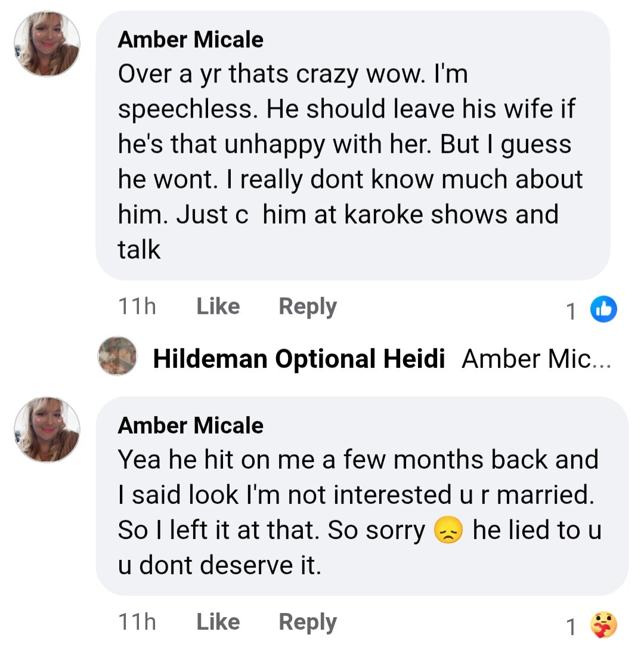
Task: Open Amber Micale's avatar beside 'Over a yr' comment
Action: coord(47,44)
